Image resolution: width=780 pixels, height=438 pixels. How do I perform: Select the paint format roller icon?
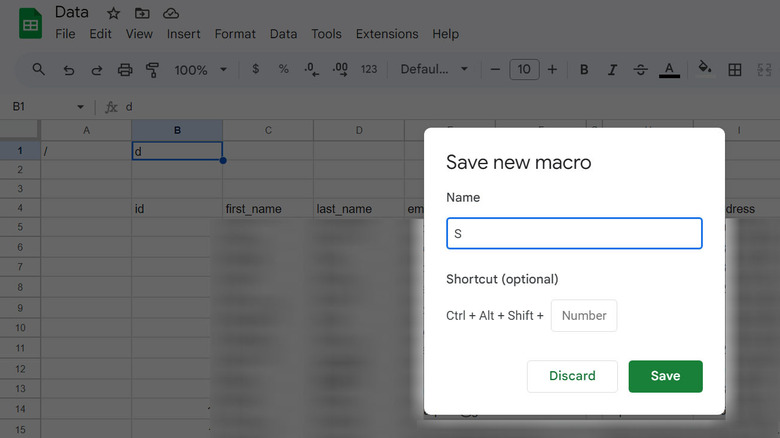coord(153,70)
